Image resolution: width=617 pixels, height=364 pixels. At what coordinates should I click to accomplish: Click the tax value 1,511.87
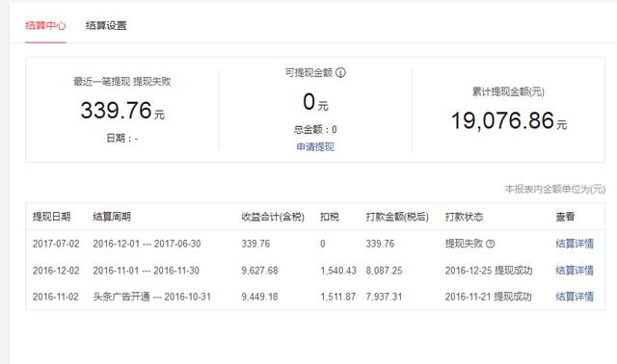338,297
